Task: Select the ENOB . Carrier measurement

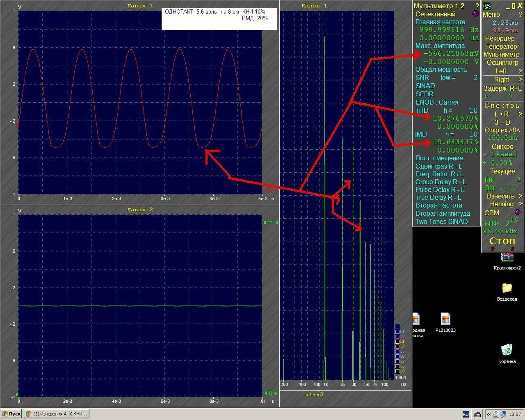Action: point(437,102)
